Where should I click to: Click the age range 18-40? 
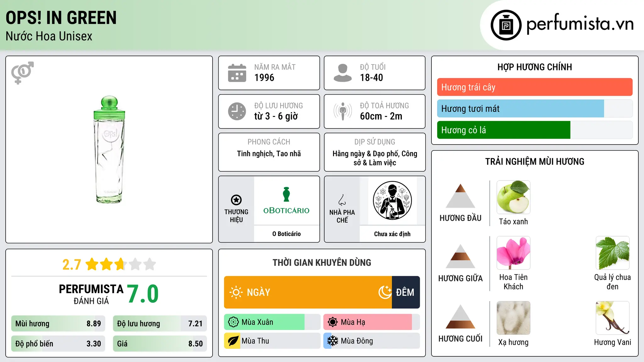(371, 78)
